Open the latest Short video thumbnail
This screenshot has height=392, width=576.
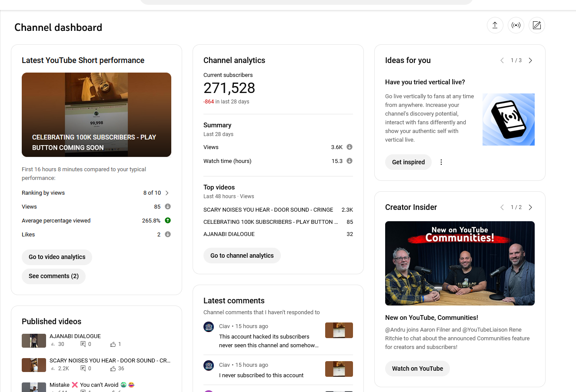tap(97, 115)
